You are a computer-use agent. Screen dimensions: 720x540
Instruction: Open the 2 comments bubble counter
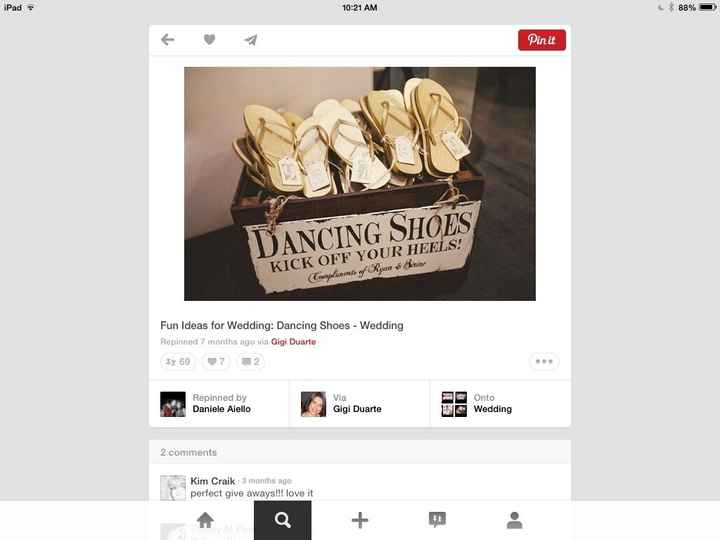250,362
